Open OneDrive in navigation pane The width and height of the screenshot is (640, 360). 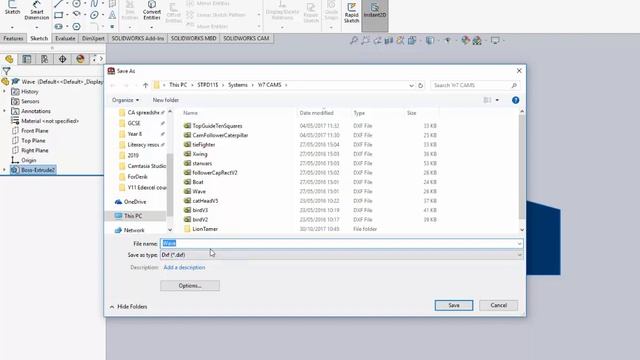coord(135,202)
